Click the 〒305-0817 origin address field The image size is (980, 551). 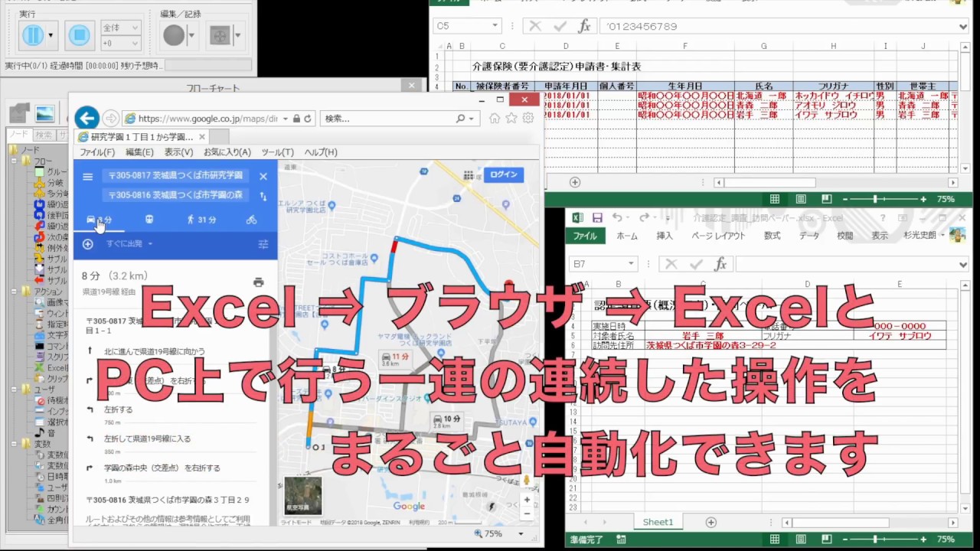tap(175, 176)
